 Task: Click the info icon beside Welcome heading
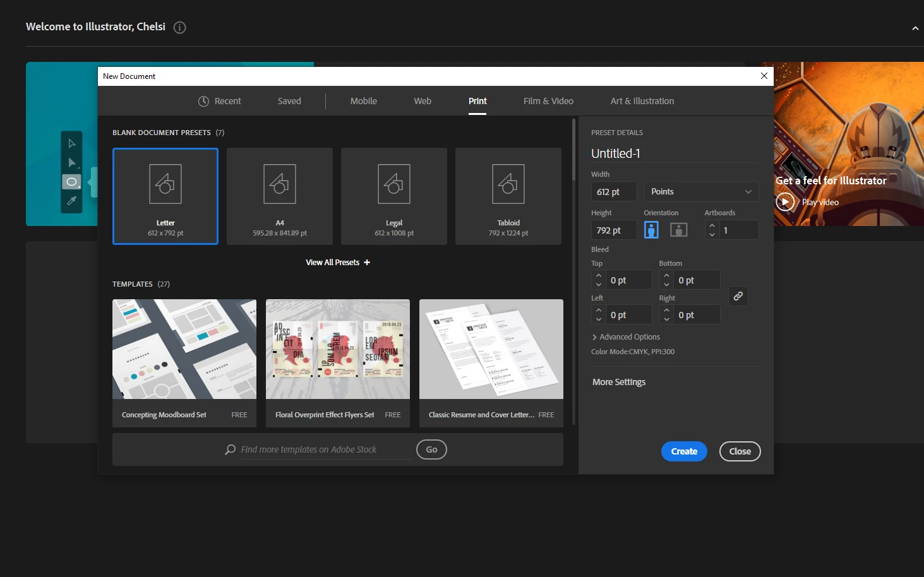click(179, 27)
